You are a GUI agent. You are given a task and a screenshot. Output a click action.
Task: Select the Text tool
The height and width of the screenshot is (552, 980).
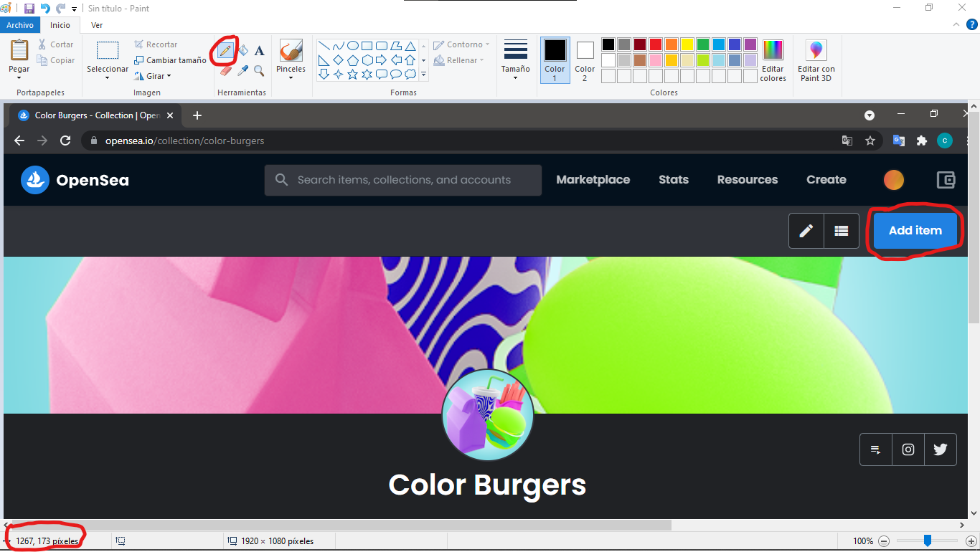coord(259,50)
